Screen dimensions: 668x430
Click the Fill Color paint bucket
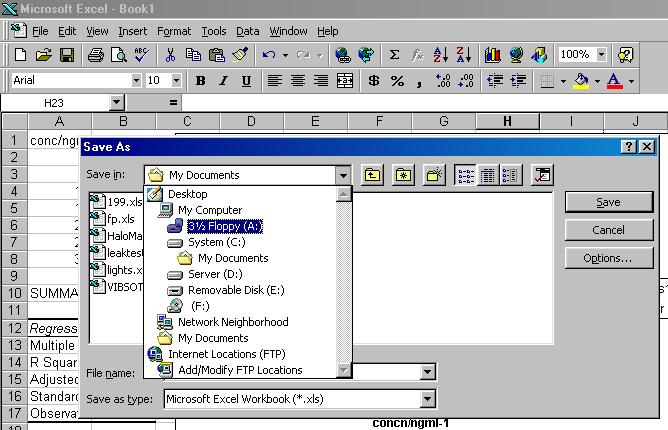582,81
